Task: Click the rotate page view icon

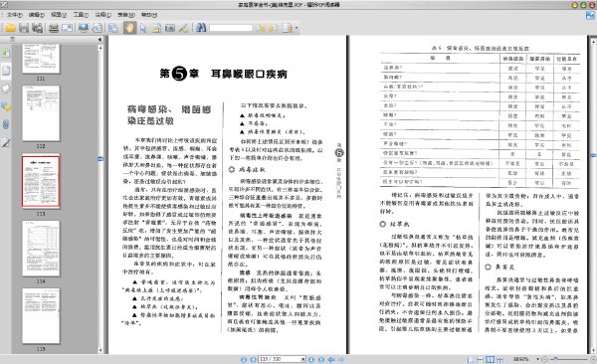Action: (x=98, y=28)
